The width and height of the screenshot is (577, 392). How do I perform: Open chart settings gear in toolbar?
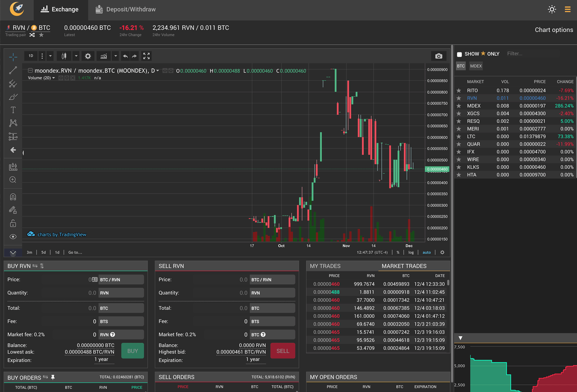pos(88,56)
